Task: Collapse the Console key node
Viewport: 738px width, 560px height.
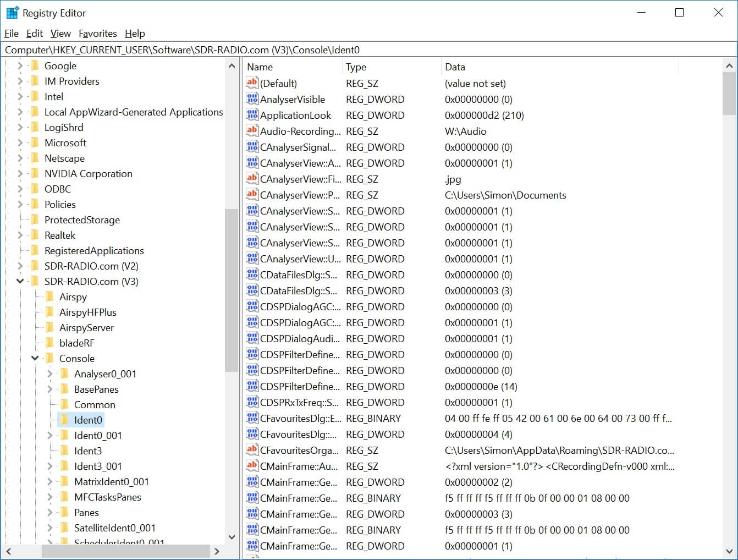Action: click(x=35, y=359)
